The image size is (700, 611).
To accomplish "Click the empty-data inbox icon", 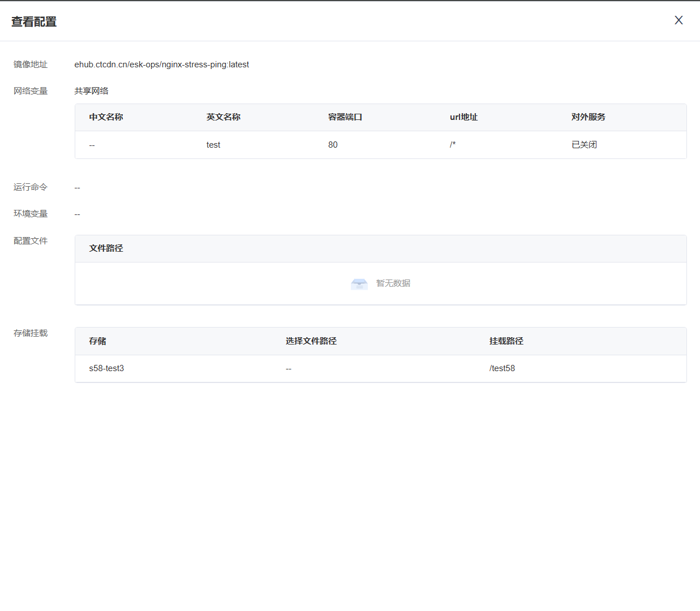I will coord(359,284).
